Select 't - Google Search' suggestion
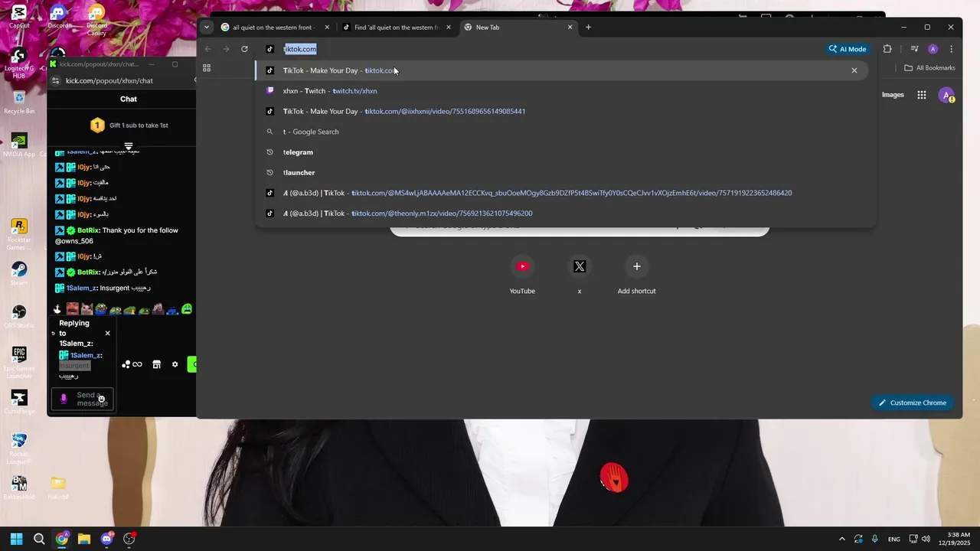This screenshot has height=551, width=980. 562,132
